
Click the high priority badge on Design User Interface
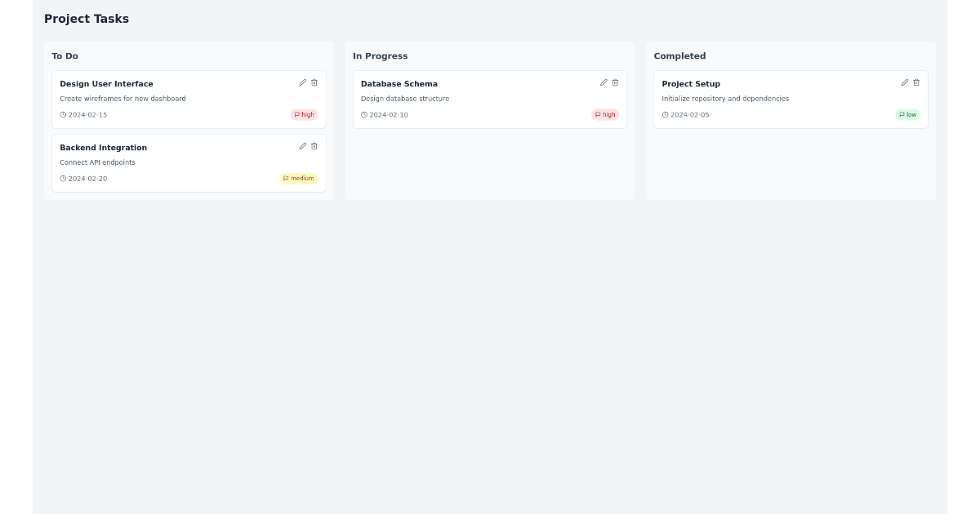click(x=303, y=114)
